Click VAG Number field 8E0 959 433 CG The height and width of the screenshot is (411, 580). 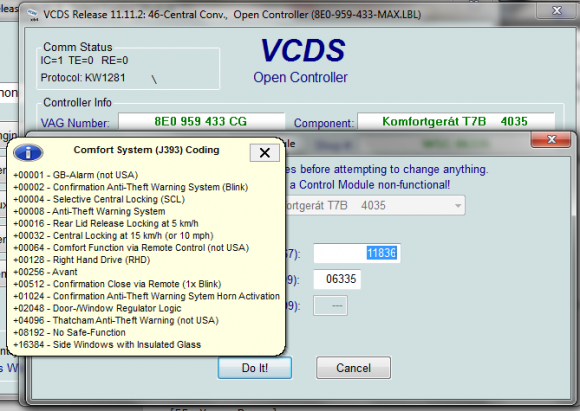coord(201,121)
